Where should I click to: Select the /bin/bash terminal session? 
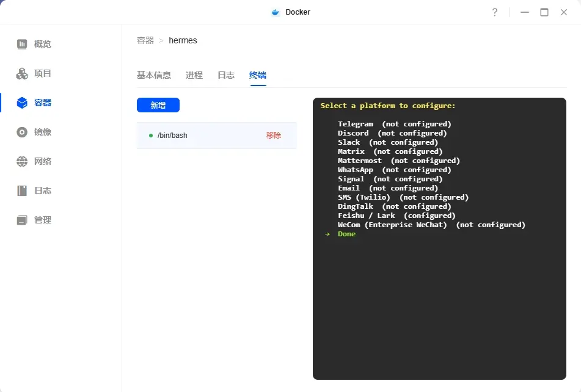tap(172, 136)
